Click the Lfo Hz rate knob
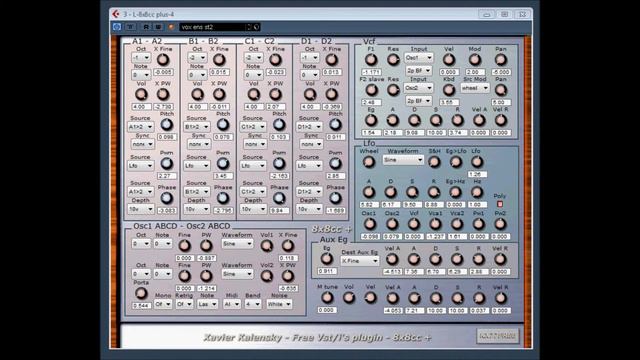Screen dimensions: 640x360 pyautogui.click(x=477, y=192)
